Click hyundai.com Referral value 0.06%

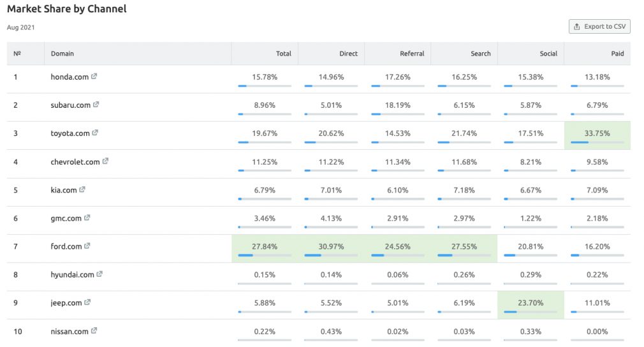398,275
